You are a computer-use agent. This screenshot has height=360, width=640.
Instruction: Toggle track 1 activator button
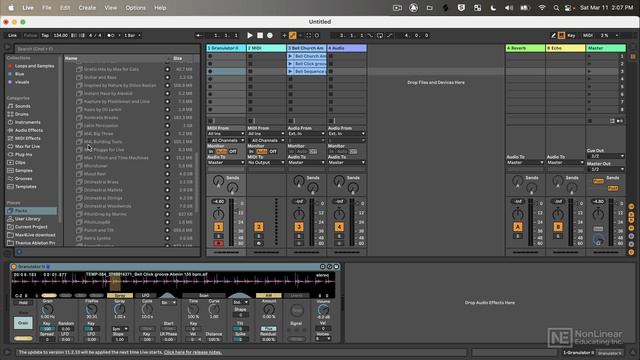coord(218,227)
